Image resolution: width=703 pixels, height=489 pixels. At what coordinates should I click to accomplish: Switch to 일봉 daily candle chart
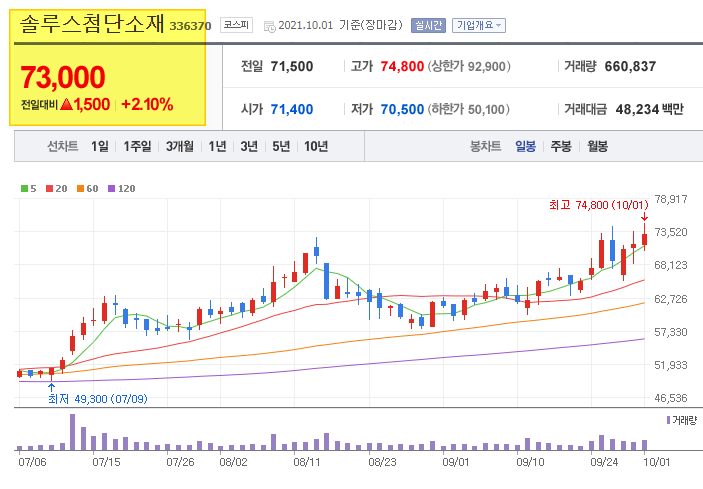point(525,146)
